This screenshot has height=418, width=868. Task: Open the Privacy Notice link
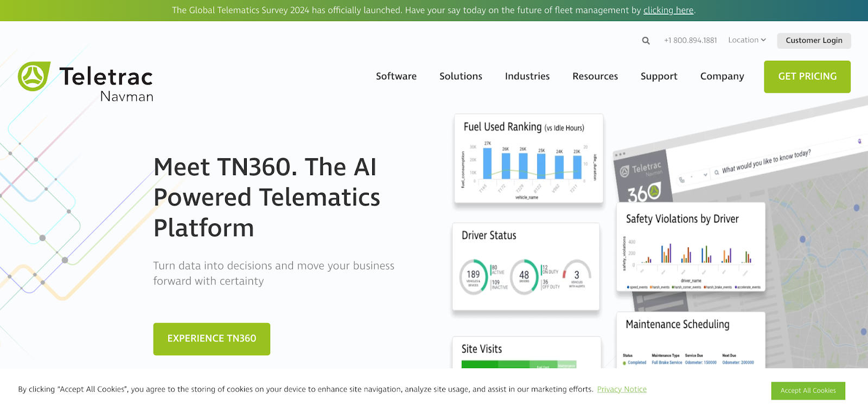click(x=622, y=389)
